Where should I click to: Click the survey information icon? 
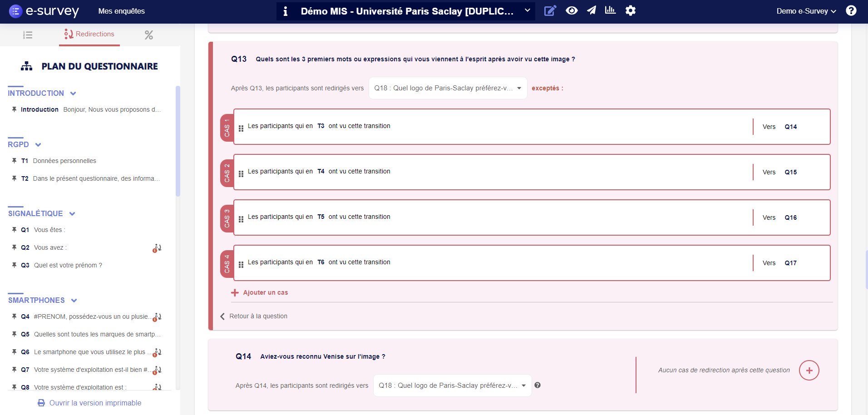tap(286, 11)
